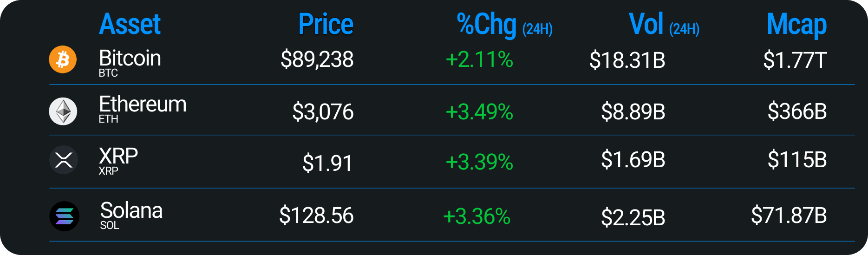Open the Ethereum asset name link
Viewport: 868px width, 255px height.
point(143,104)
